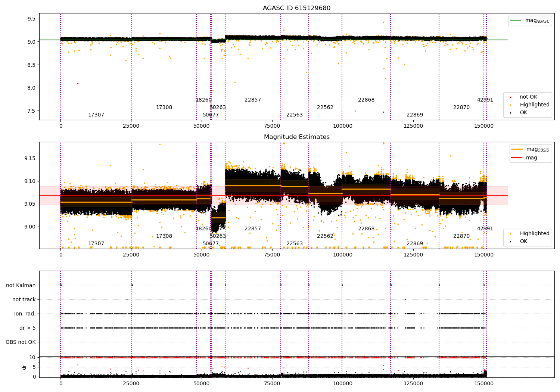Click obsid label 42991 in AGASC ID plot
The image size is (560, 392).
click(x=485, y=100)
